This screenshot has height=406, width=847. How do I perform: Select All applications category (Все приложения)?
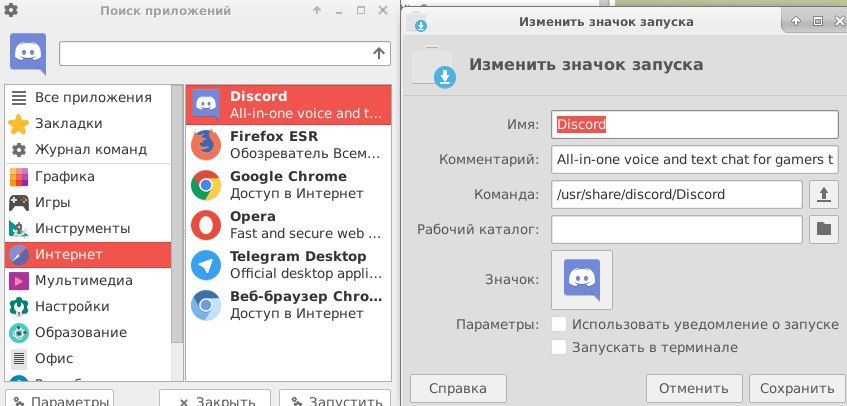88,98
